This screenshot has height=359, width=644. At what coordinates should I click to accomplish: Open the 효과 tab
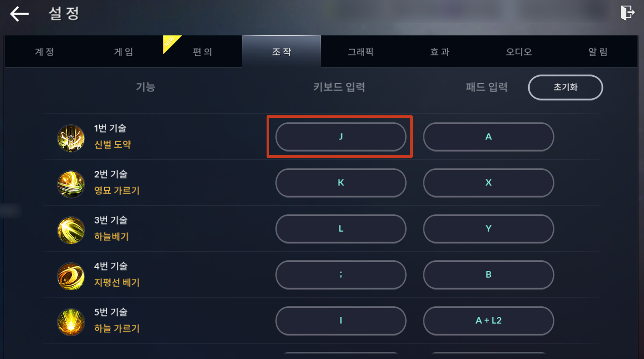[440, 52]
